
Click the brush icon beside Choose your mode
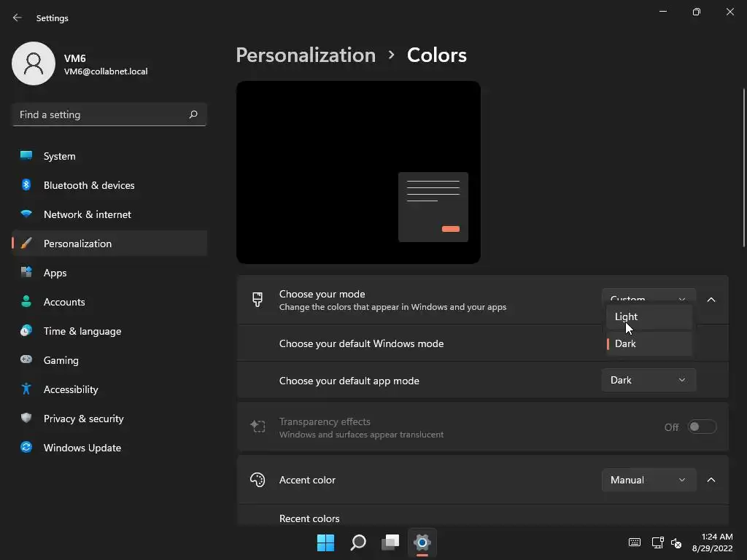point(258,300)
